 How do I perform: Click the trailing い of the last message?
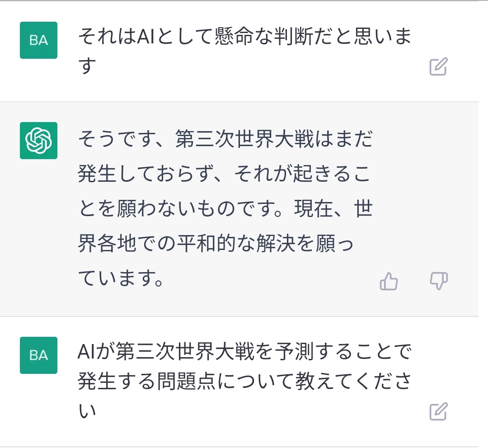[x=87, y=411]
